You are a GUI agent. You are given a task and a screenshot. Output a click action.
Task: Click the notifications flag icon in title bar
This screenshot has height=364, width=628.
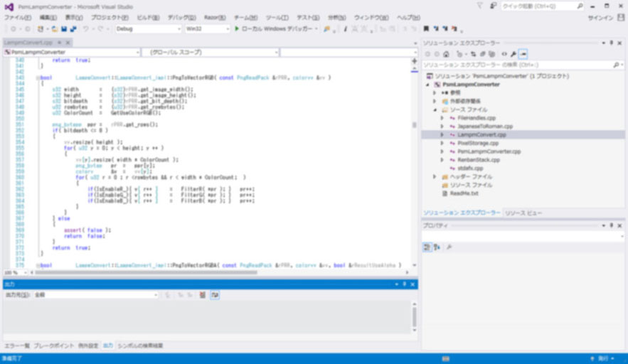[479, 6]
